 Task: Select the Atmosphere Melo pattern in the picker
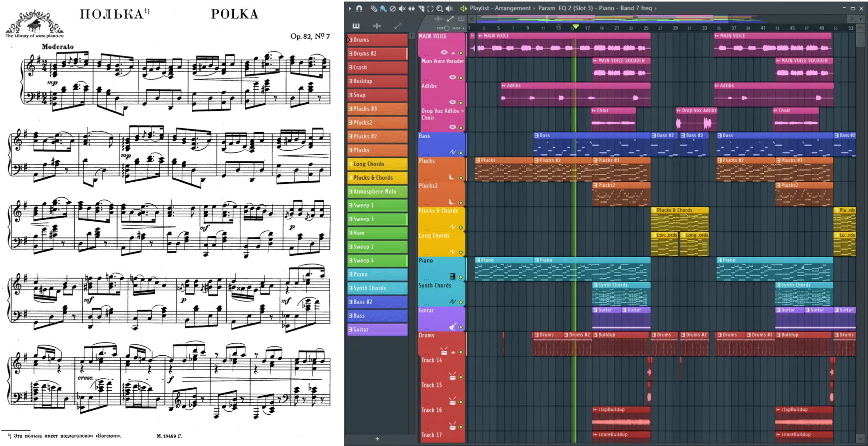[x=377, y=192]
